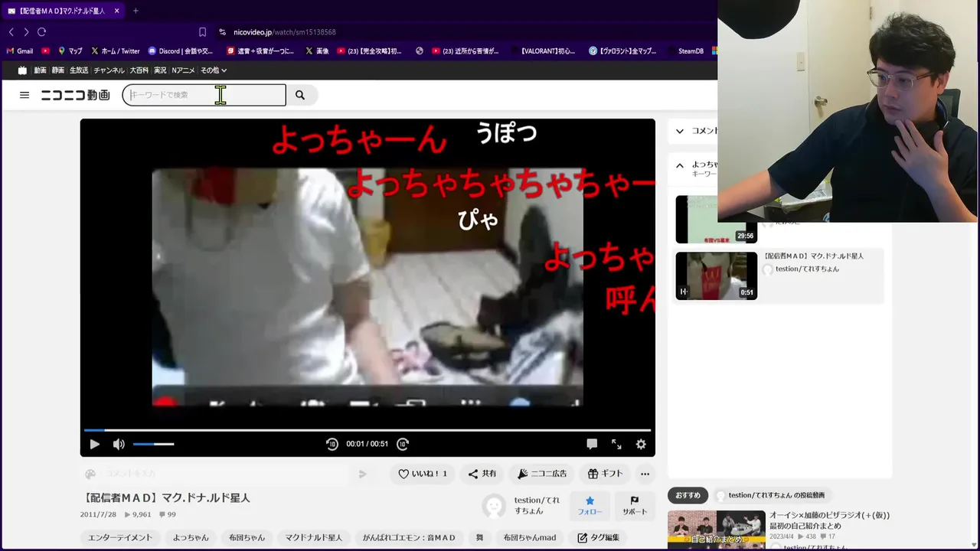Collapse the よっちゃん keyword playlist panel
Viewport: 980px width, 551px height.
[x=679, y=165]
